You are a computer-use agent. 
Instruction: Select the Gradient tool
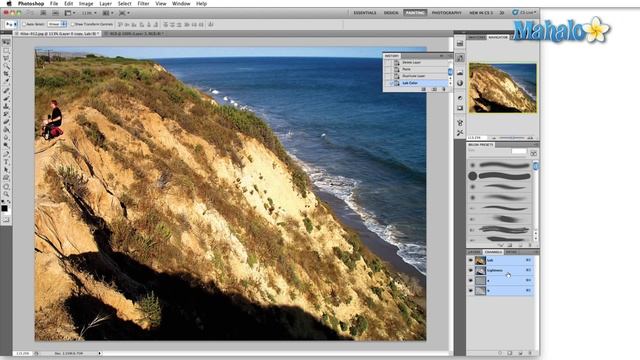[6, 130]
